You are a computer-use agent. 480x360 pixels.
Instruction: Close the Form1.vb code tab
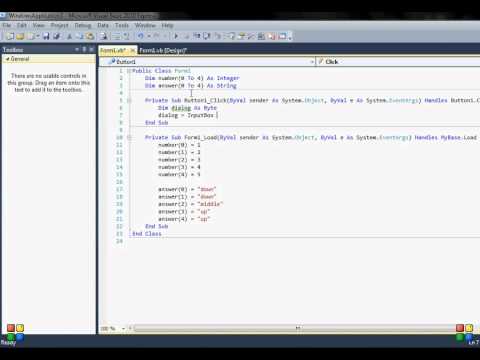(133, 51)
